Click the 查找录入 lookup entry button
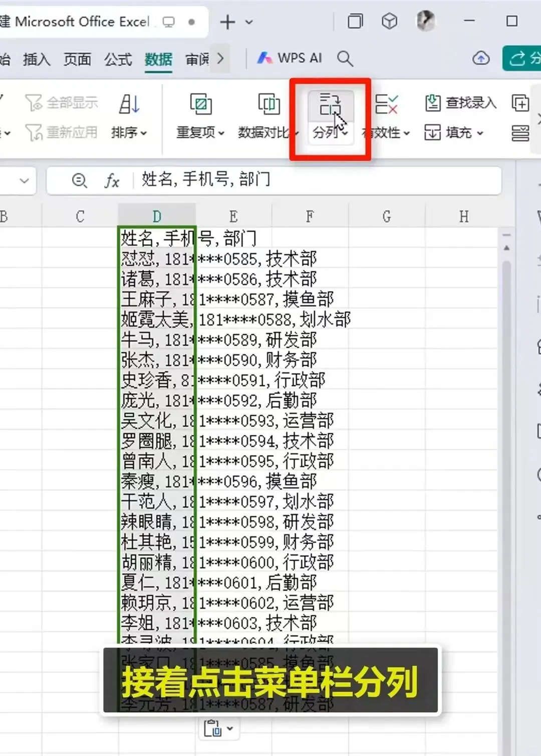 (460, 103)
